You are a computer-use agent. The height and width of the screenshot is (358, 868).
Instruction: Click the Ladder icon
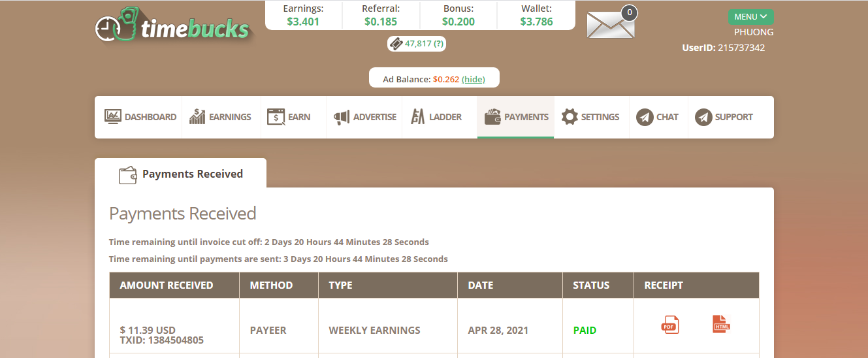point(418,117)
